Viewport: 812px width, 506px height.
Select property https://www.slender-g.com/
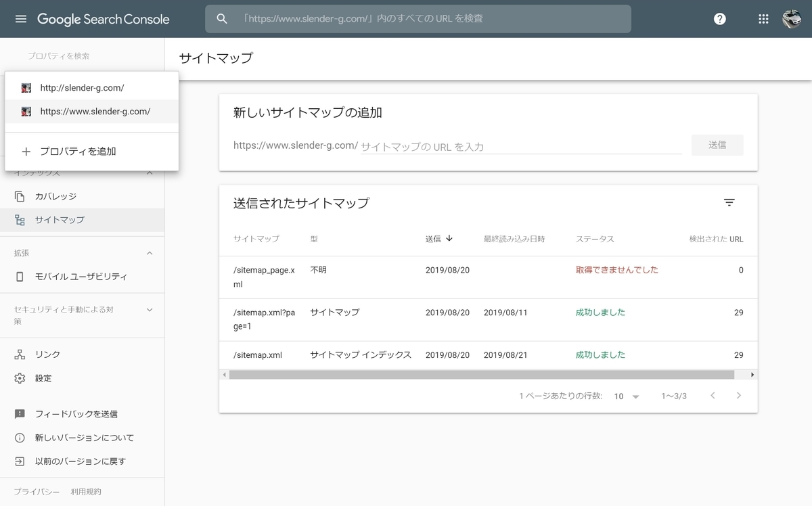(x=91, y=112)
